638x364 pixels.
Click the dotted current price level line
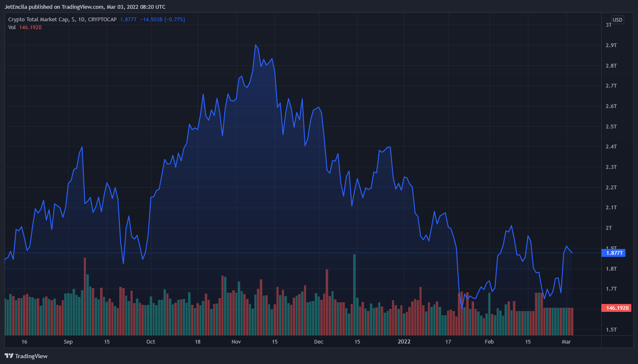pos(292,253)
